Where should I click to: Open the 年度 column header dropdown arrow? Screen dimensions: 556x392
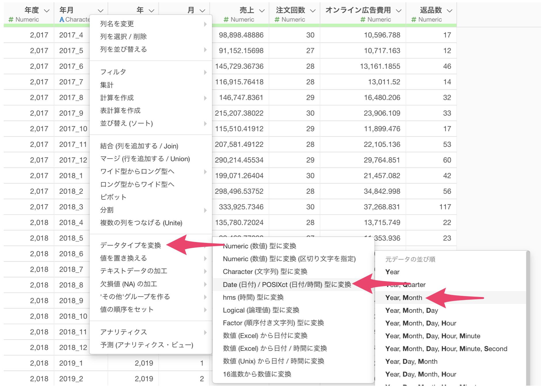tap(47, 11)
